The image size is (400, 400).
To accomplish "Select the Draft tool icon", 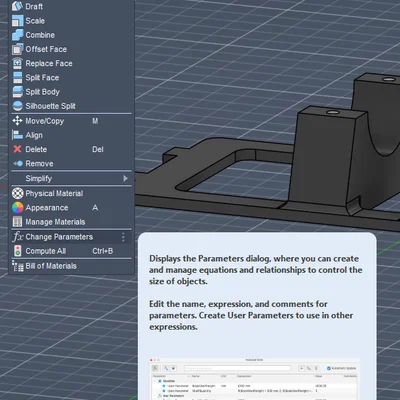I will (17, 6).
